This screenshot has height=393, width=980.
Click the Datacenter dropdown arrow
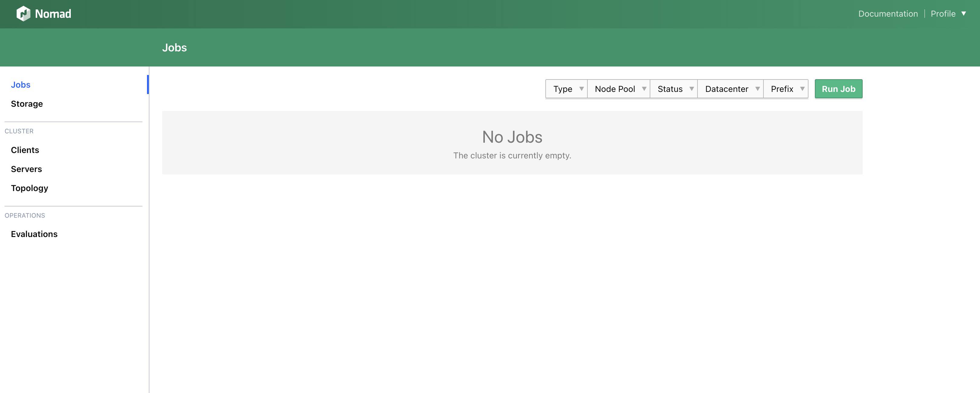point(758,89)
